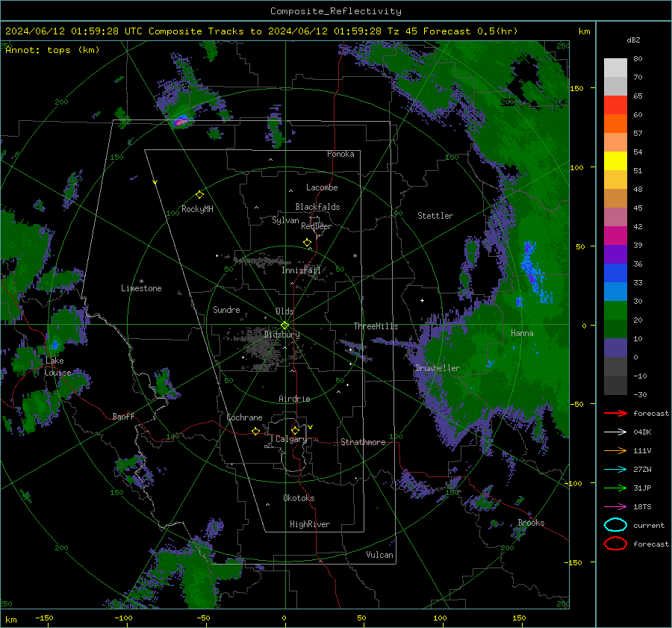
Task: Click the yellow diamond marker under Cochrane
Action: point(255,431)
